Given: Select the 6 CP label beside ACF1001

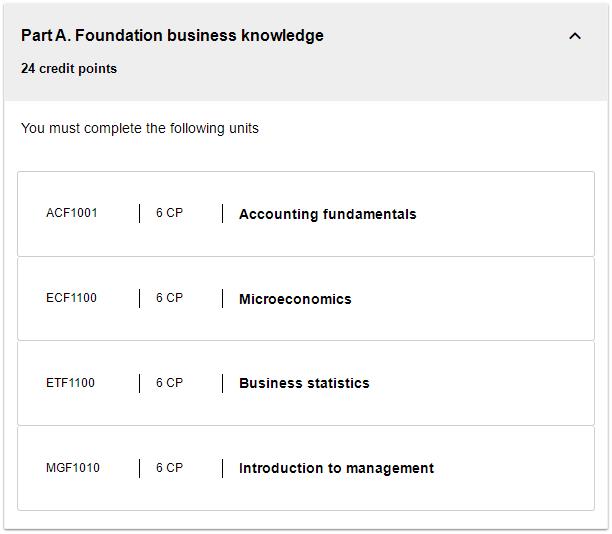Looking at the screenshot, I should click(169, 213).
